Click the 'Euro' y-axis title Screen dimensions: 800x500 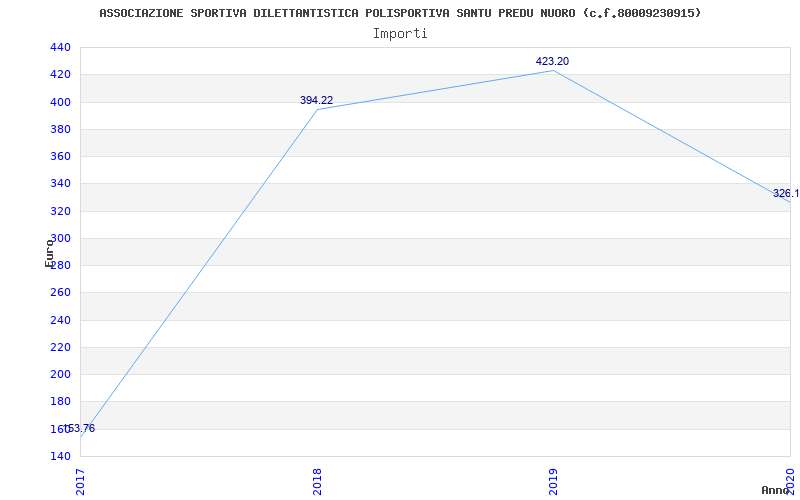coord(49,253)
